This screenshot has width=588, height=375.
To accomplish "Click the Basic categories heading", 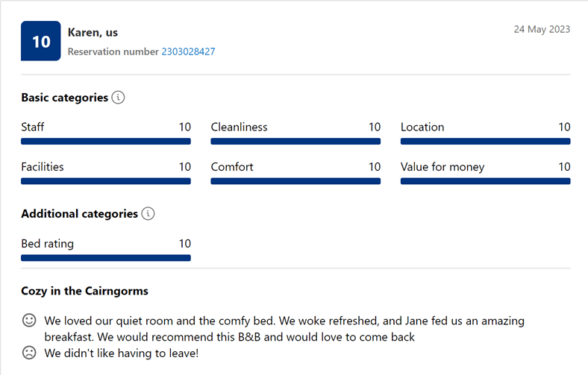I will pos(64,98).
